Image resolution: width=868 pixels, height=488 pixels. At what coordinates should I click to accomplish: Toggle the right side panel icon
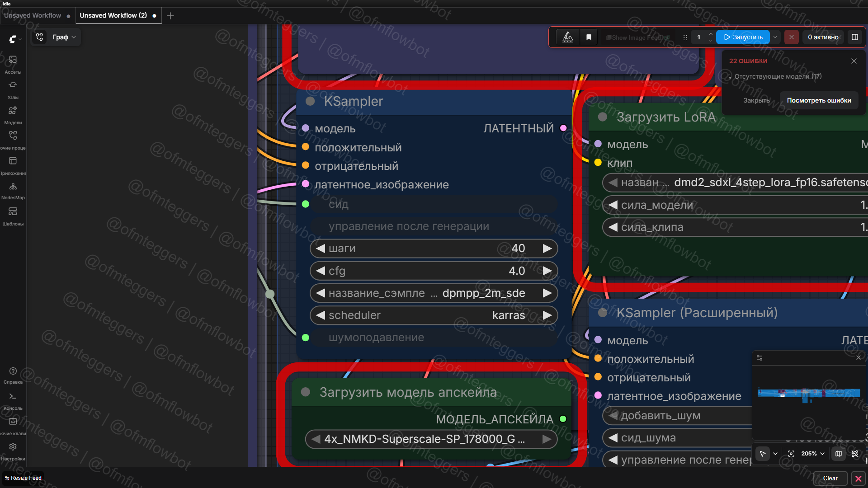854,37
